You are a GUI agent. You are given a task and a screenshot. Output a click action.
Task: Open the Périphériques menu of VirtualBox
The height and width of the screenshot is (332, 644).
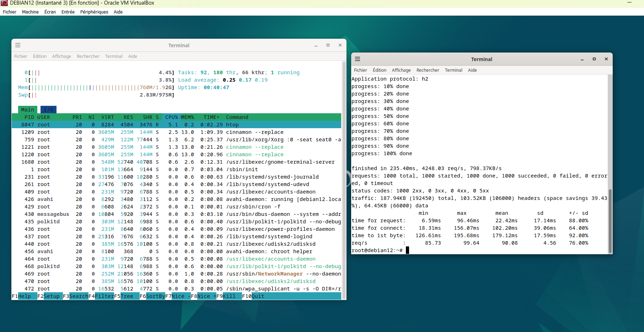(x=94, y=12)
